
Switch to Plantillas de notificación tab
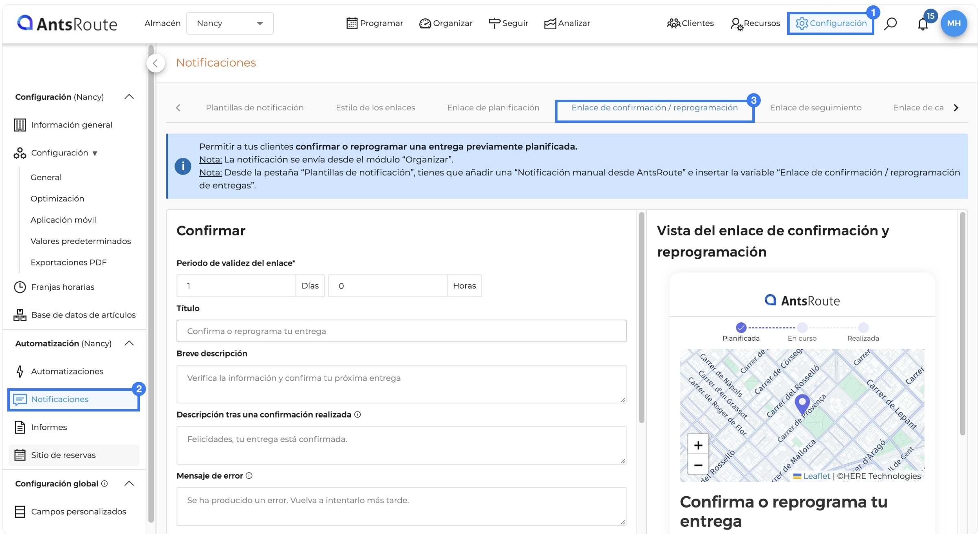coord(255,108)
